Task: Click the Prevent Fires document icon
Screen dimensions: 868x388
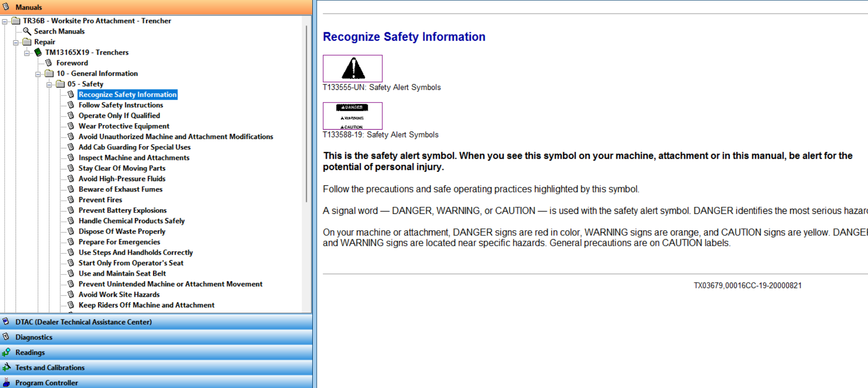Action: 71,200
